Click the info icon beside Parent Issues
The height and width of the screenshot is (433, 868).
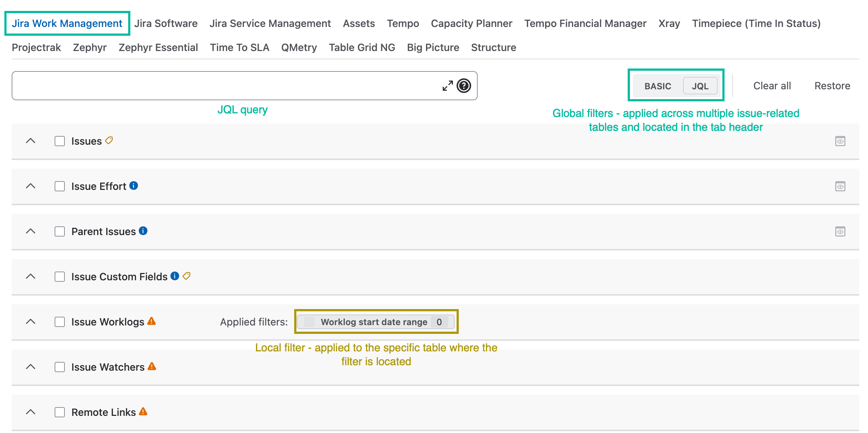coord(143,231)
